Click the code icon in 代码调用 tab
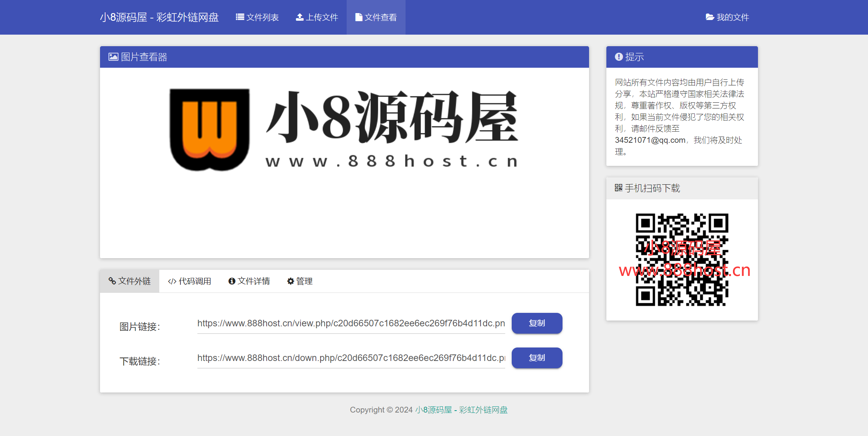This screenshot has width=868, height=436. point(172,281)
